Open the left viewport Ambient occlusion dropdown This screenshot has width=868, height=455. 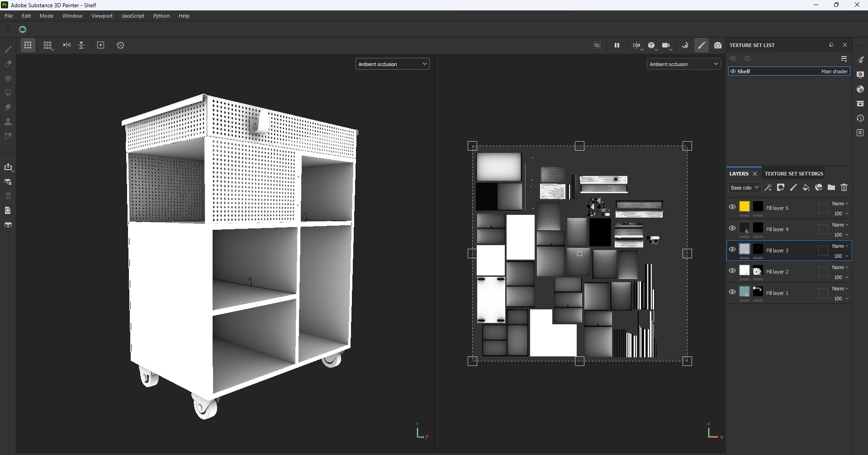click(392, 64)
